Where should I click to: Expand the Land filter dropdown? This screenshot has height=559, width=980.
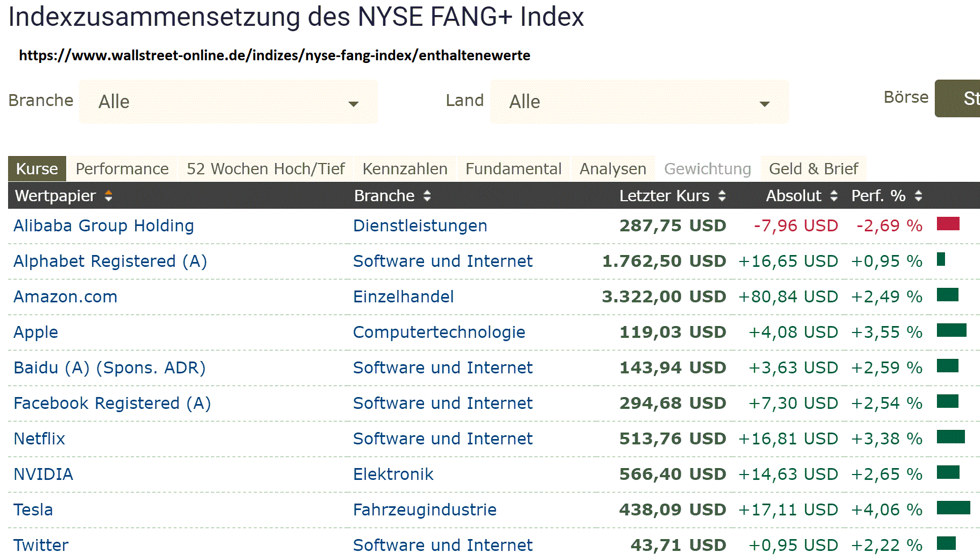point(639,102)
